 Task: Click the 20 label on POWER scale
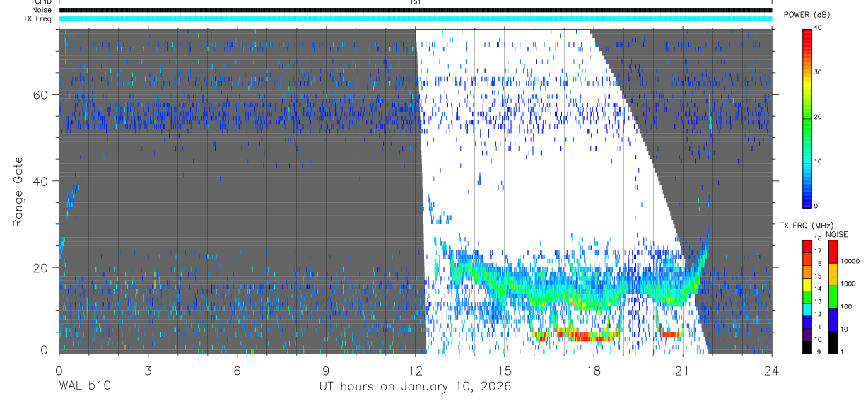point(817,117)
